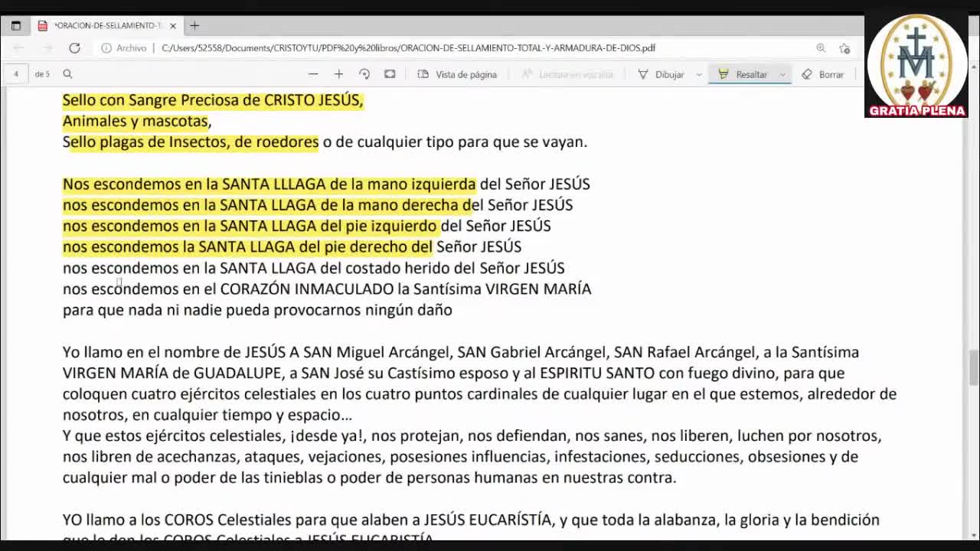Search within the PDF document

click(x=67, y=74)
